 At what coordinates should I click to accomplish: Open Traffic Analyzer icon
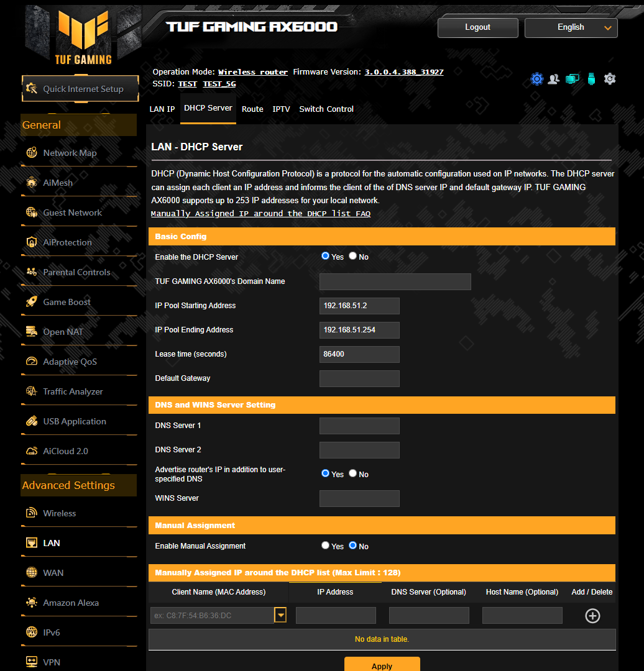tap(32, 391)
